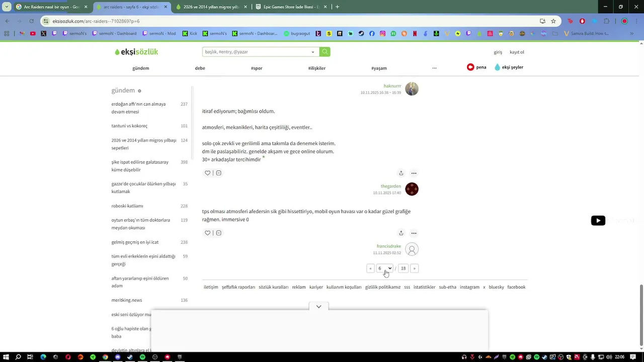The image size is (644, 362).
Task: Switch to 2026 ve 2014 yılları migros tab
Action: point(211,7)
